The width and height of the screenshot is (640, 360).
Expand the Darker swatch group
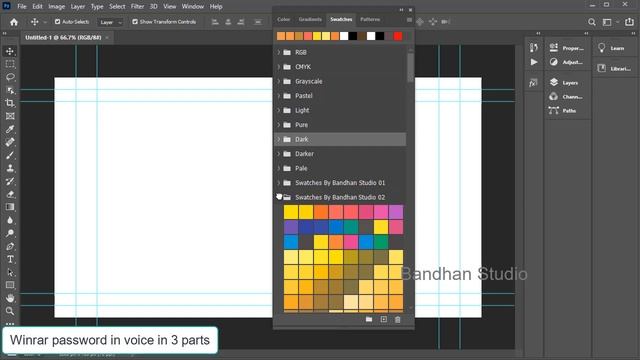pyautogui.click(x=279, y=153)
